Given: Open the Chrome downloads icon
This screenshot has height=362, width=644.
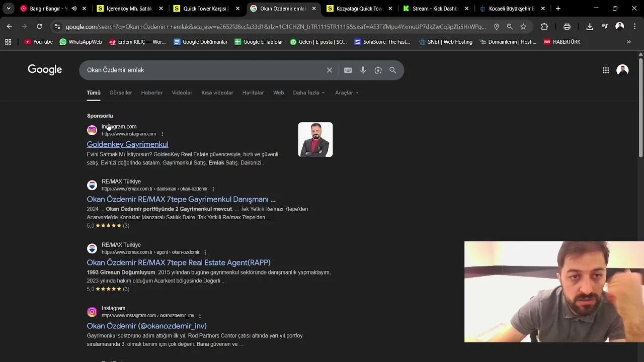Looking at the screenshot, I should pyautogui.click(x=590, y=27).
